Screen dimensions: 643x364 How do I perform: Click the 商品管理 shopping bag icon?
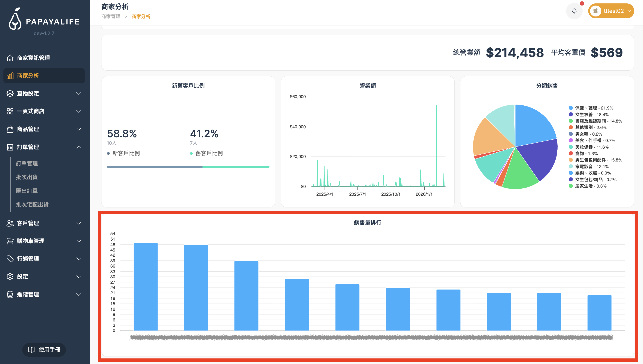pyautogui.click(x=10, y=129)
